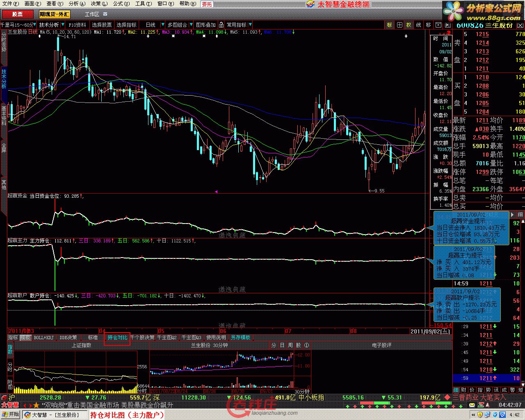Click the 财 finance tab at bottom right
This screenshot has width=525, height=420.
464,390
